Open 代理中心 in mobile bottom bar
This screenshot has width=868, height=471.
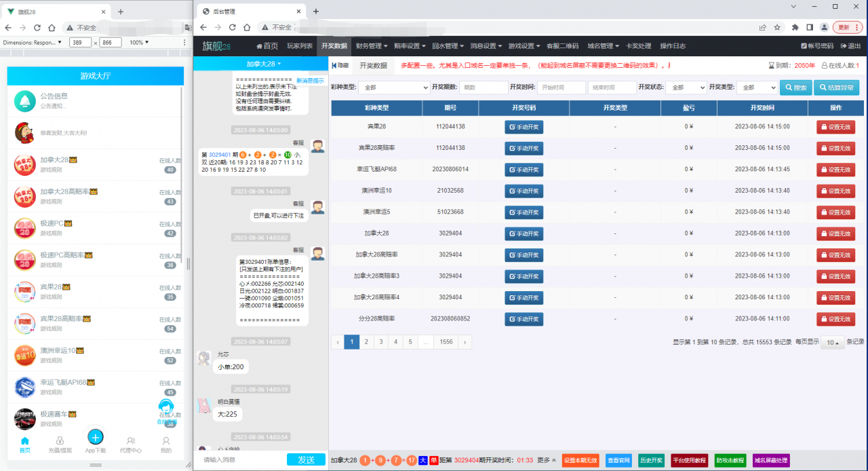pos(130,445)
